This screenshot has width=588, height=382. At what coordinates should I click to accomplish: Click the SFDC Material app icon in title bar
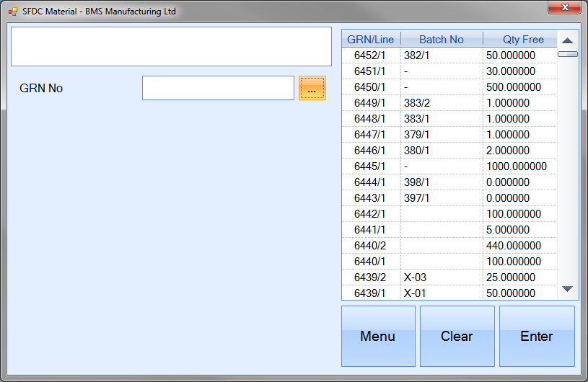pyautogui.click(x=13, y=12)
